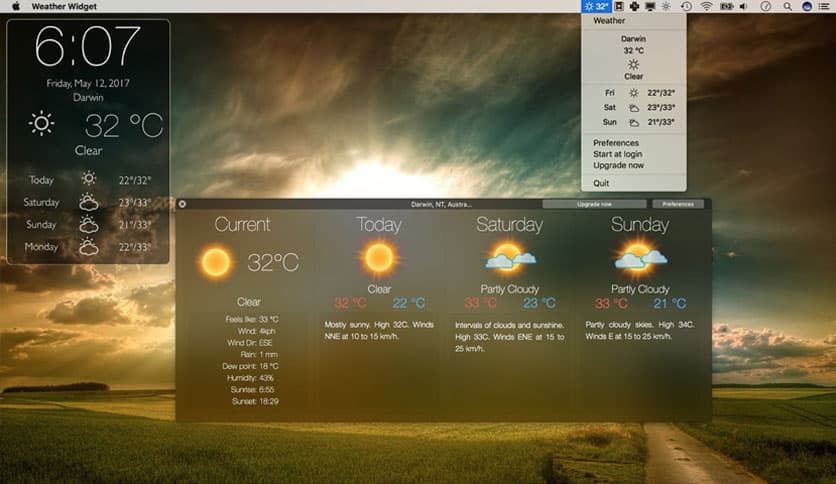Click the Time Machine icon in menu bar

(686, 6)
